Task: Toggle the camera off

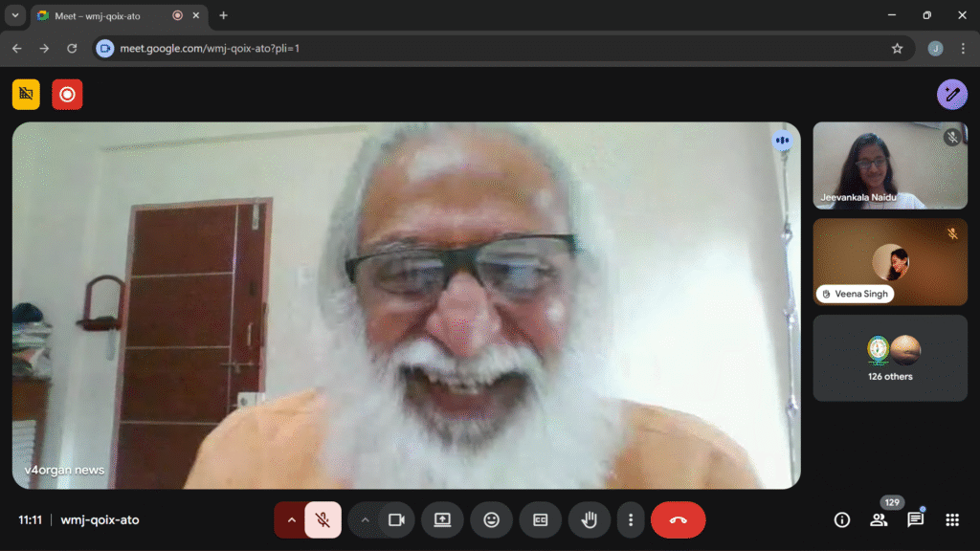Action: point(395,519)
